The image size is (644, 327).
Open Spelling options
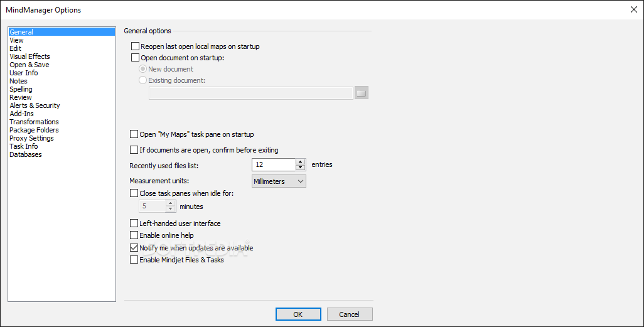tap(62, 89)
